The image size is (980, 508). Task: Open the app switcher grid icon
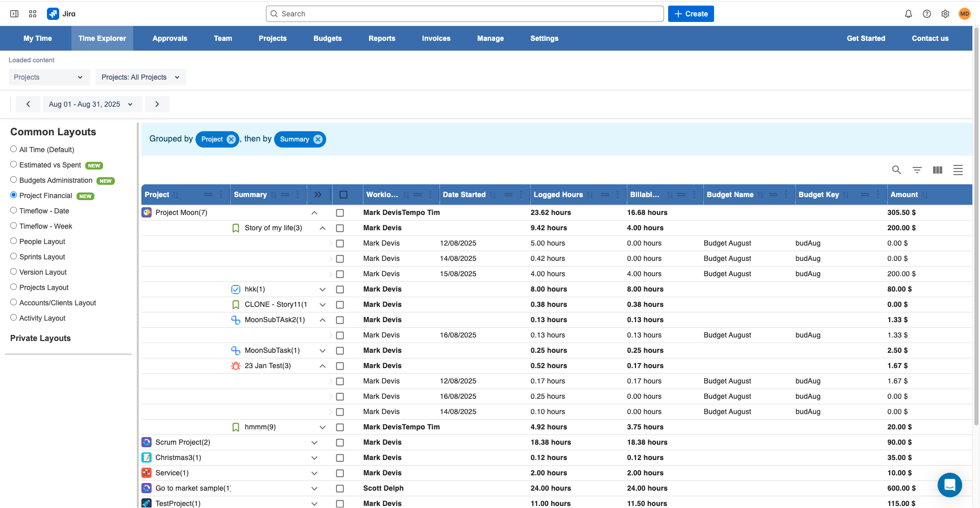[33, 14]
